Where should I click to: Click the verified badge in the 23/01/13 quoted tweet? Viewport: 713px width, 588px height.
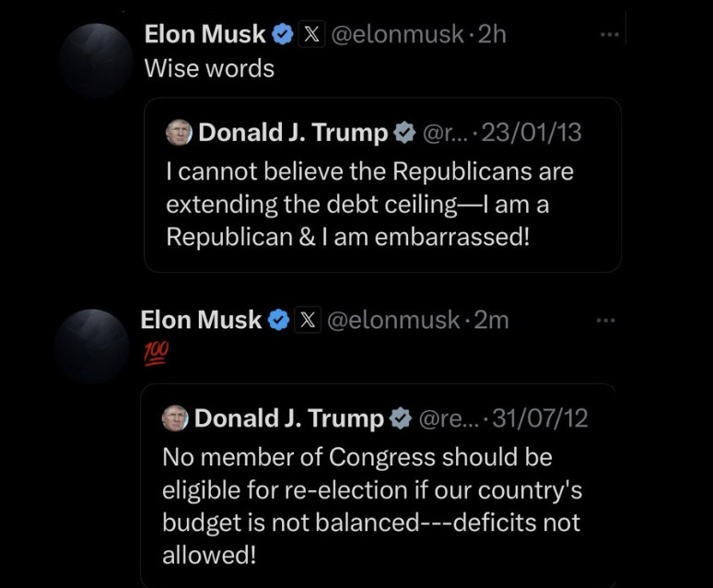click(x=404, y=133)
